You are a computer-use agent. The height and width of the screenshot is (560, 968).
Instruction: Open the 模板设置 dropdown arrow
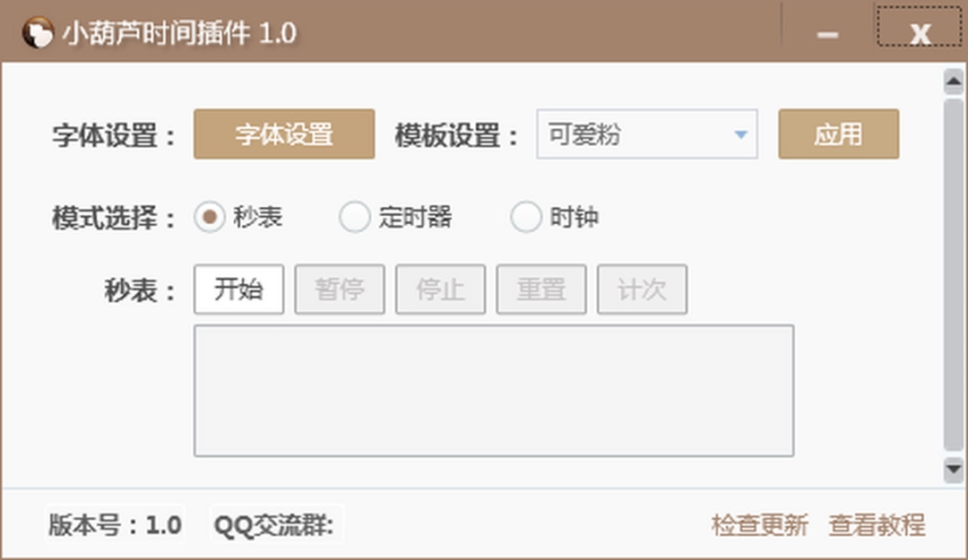pos(740,134)
